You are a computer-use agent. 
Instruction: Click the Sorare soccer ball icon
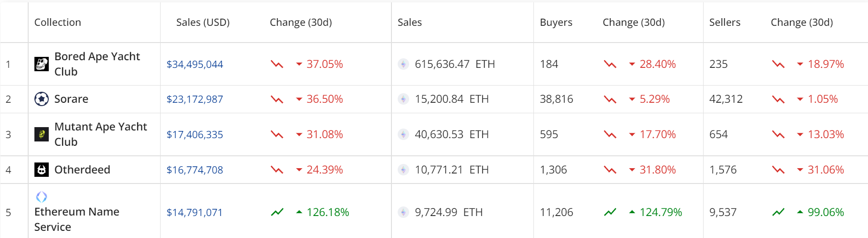pos(42,99)
